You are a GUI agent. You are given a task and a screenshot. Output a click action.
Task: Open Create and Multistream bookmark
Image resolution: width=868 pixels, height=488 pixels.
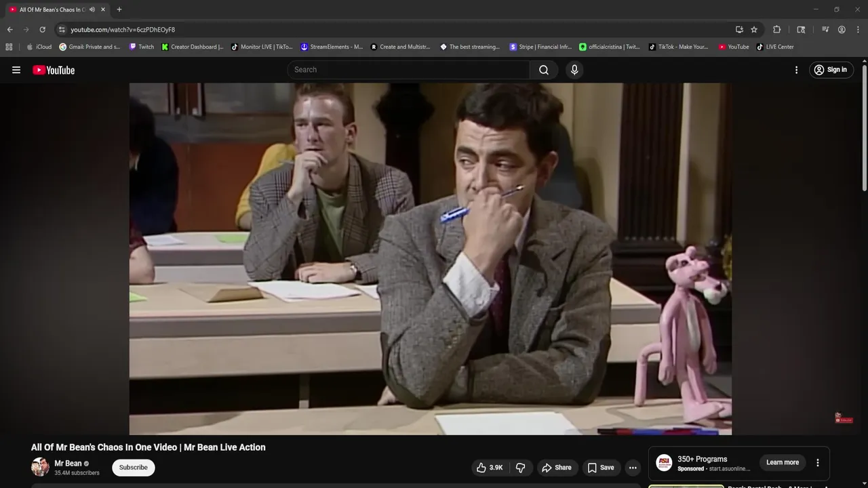click(x=401, y=47)
